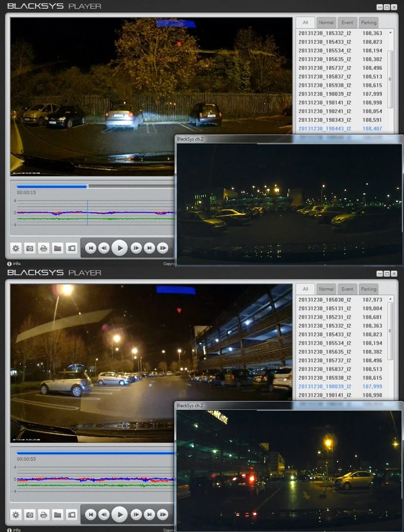Click the printer icon in lower player

pos(44,515)
